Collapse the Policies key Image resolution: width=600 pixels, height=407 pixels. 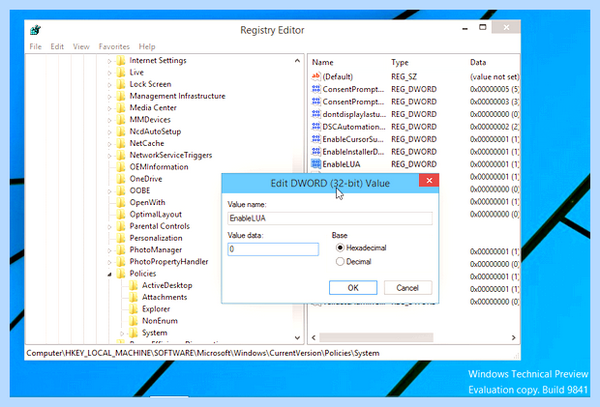pyautogui.click(x=109, y=274)
